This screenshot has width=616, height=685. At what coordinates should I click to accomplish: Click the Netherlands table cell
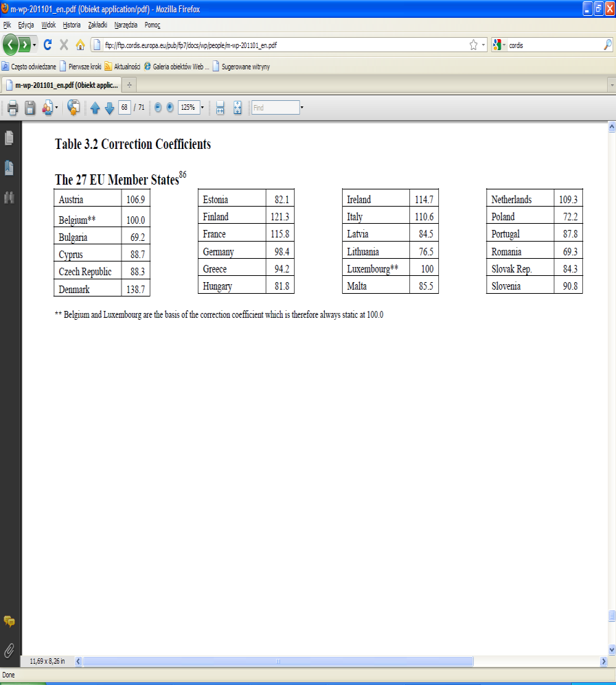coord(521,199)
